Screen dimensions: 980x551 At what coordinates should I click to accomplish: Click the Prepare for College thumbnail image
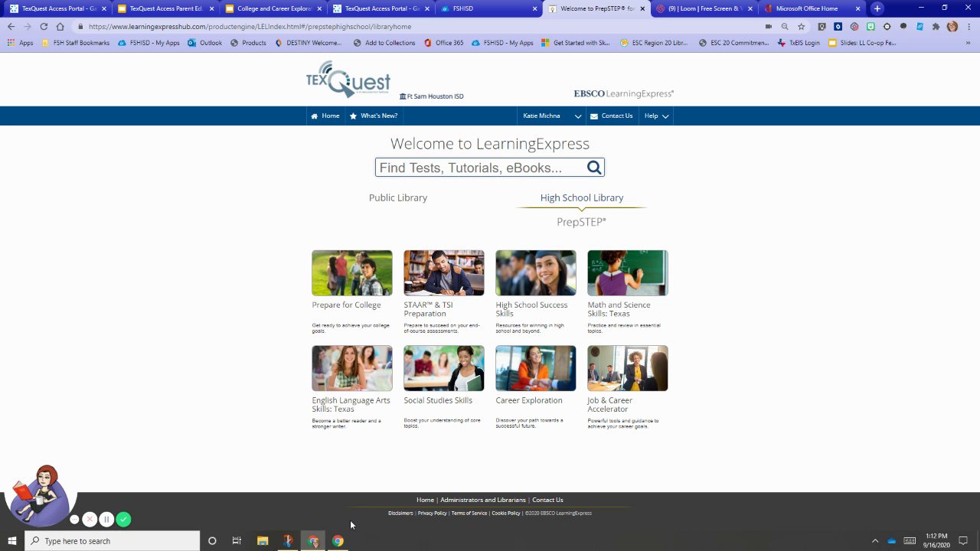click(352, 272)
